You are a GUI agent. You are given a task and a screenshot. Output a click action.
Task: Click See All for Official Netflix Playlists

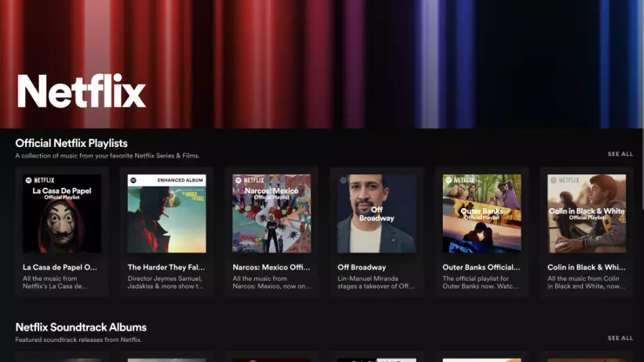point(620,154)
